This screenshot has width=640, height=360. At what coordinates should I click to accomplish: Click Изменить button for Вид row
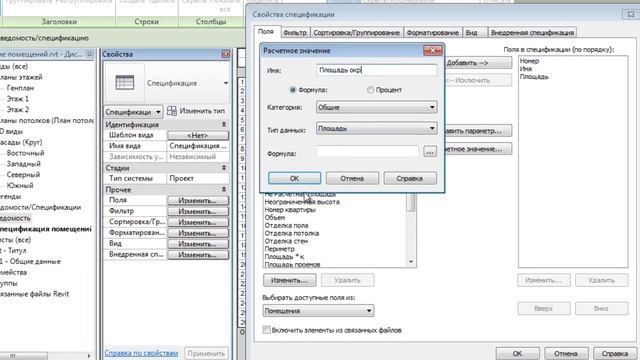(x=198, y=244)
